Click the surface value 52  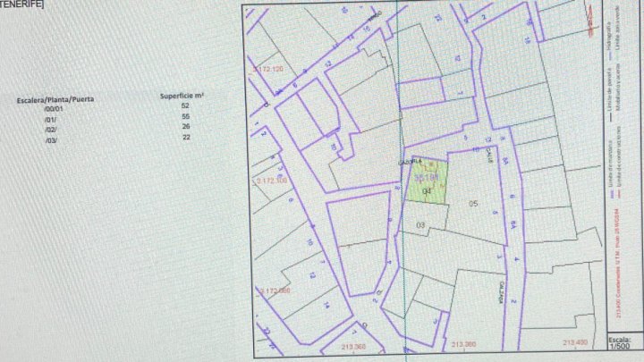[185, 105]
